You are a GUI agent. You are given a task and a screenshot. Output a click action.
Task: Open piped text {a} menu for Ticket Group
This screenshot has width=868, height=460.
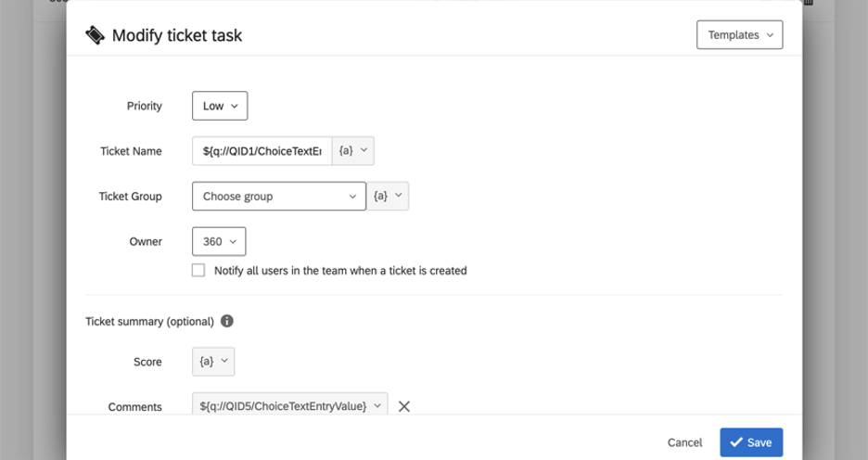[x=388, y=197]
